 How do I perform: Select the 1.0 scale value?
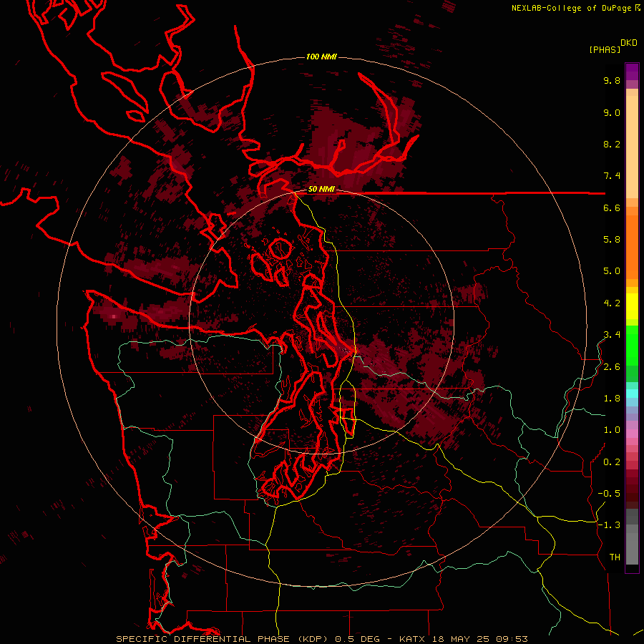(x=612, y=430)
